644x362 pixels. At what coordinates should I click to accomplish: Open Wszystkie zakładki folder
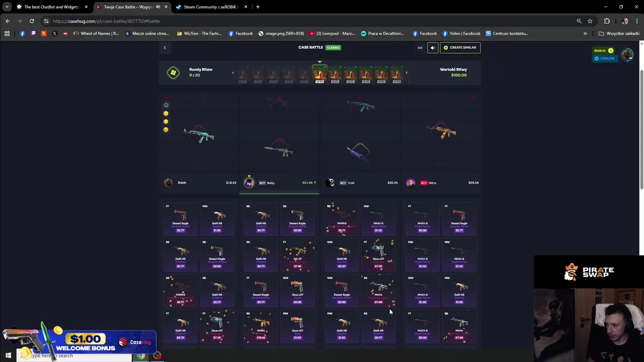click(x=619, y=34)
